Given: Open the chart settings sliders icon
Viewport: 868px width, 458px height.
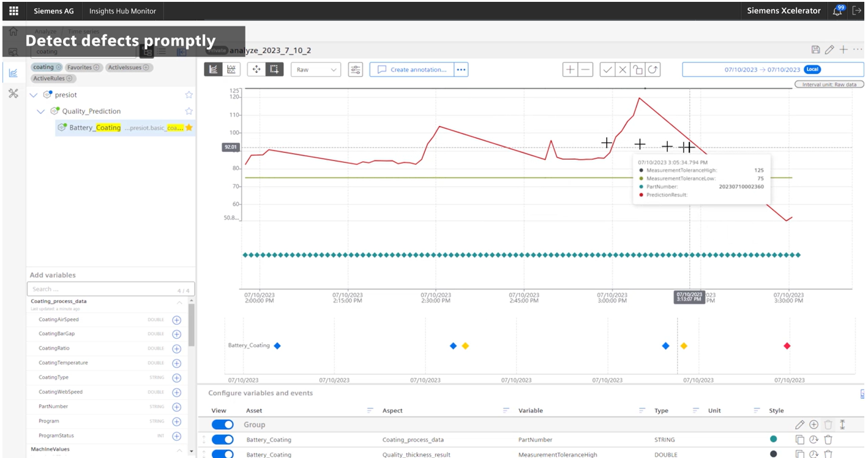Looking at the screenshot, I should (x=356, y=69).
